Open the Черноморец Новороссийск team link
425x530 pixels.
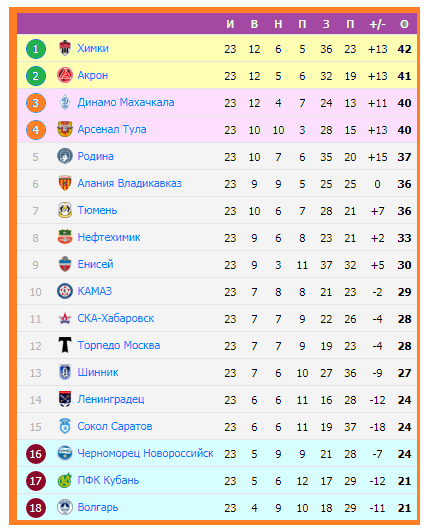pyautogui.click(x=145, y=453)
